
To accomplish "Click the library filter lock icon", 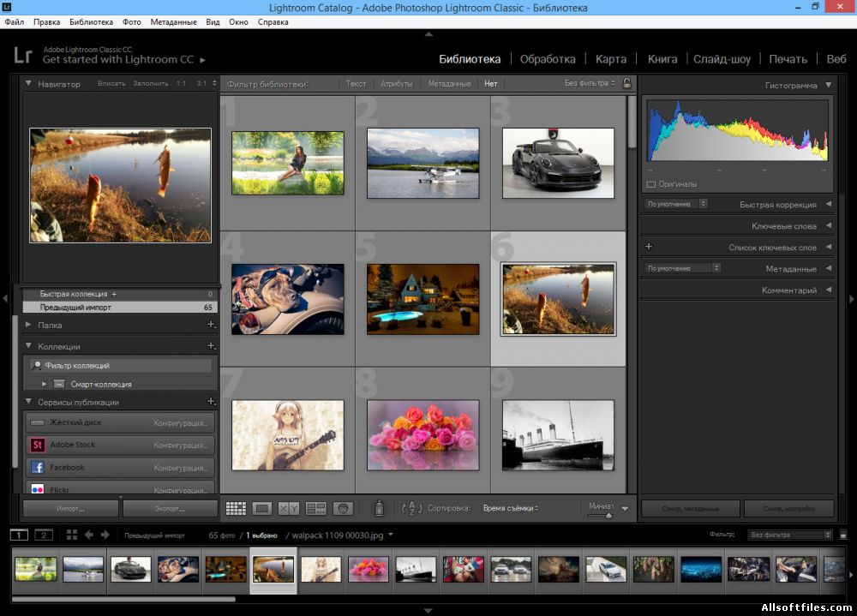I will [627, 83].
